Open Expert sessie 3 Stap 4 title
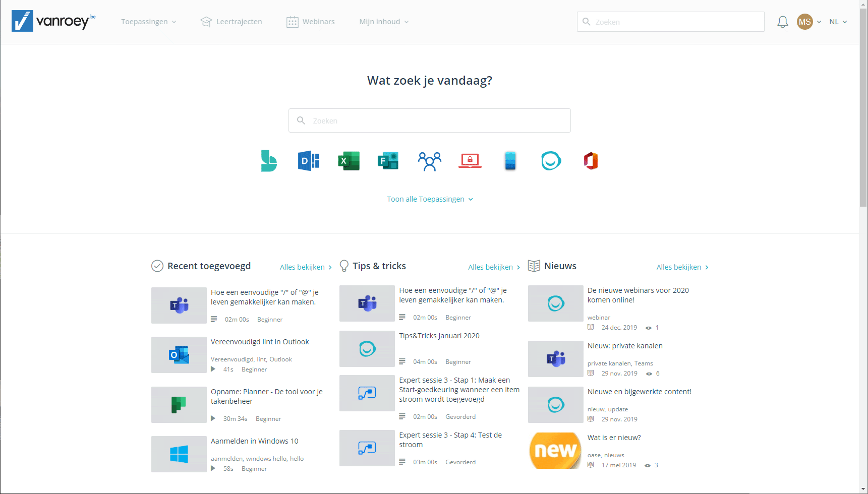868x494 pixels. (450, 440)
